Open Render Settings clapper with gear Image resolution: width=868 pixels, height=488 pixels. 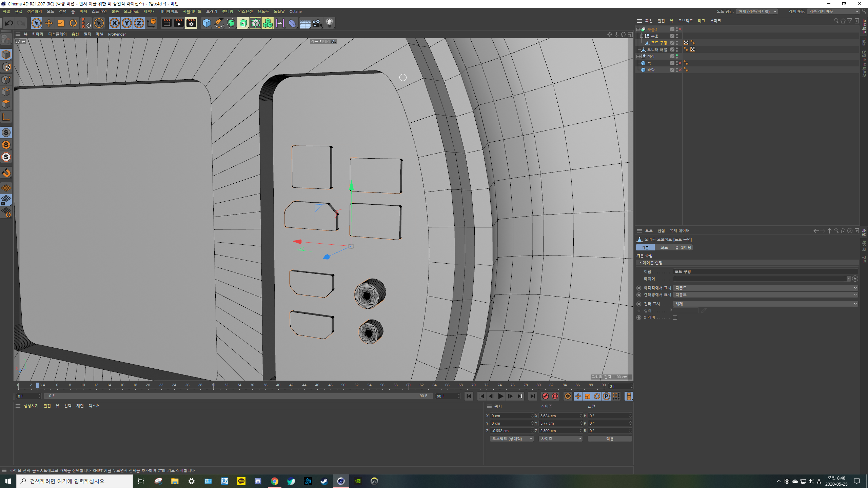[191, 23]
